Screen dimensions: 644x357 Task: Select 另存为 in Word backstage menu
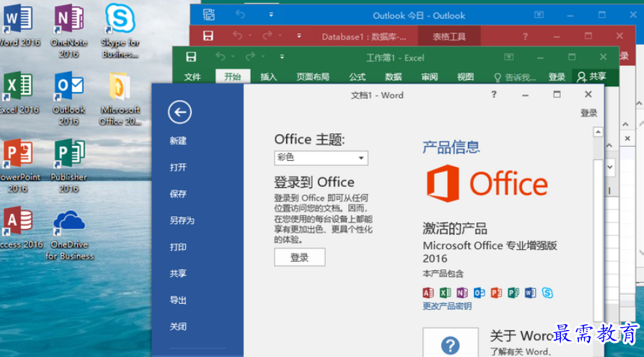coord(182,220)
